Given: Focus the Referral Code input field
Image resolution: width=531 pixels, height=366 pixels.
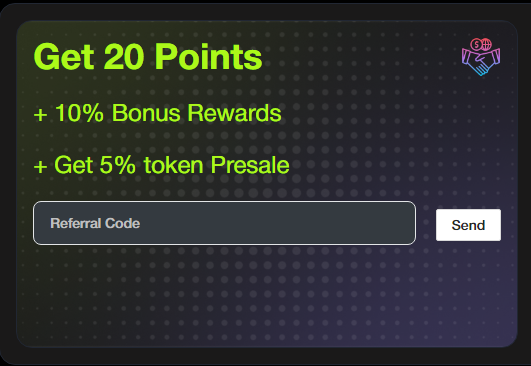Looking at the screenshot, I should (224, 223).
